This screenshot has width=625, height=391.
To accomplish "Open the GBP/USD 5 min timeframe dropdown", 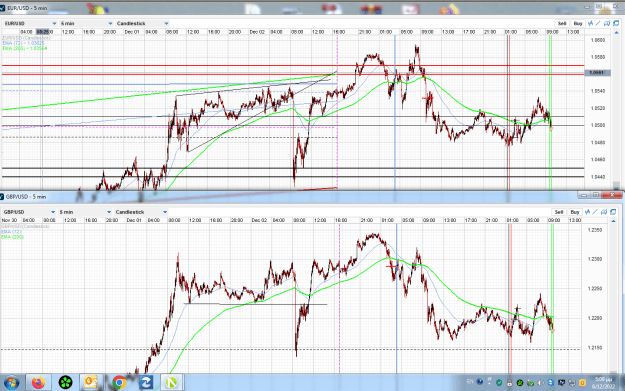I will pos(85,212).
